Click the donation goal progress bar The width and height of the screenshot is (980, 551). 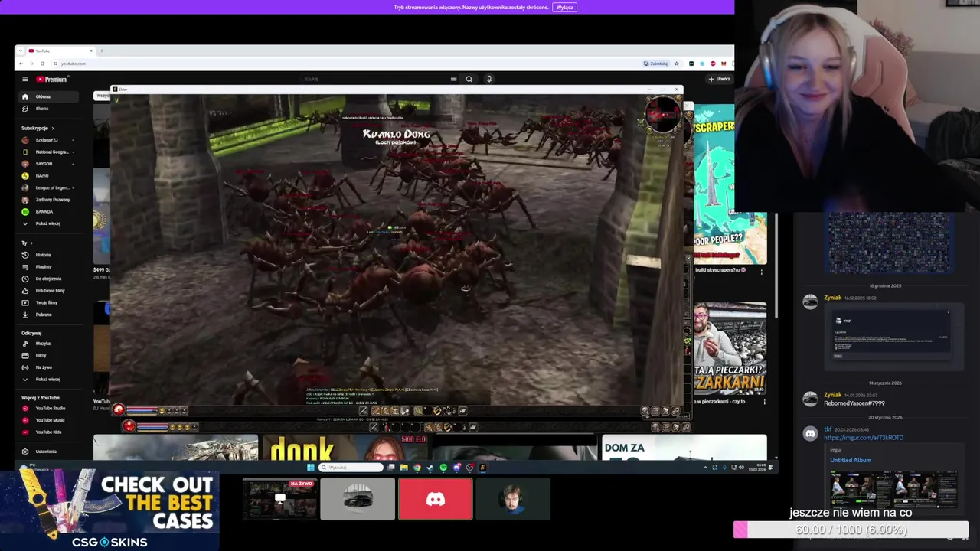click(x=851, y=530)
